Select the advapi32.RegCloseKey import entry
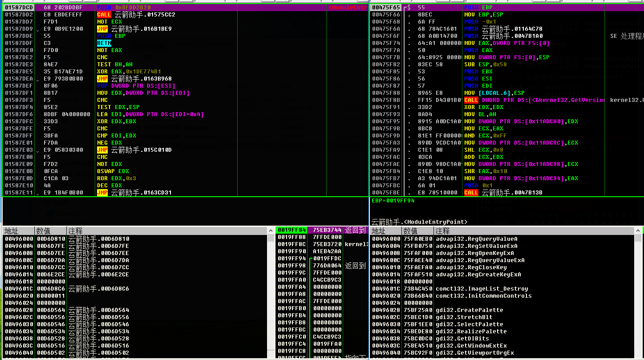 pos(471,267)
